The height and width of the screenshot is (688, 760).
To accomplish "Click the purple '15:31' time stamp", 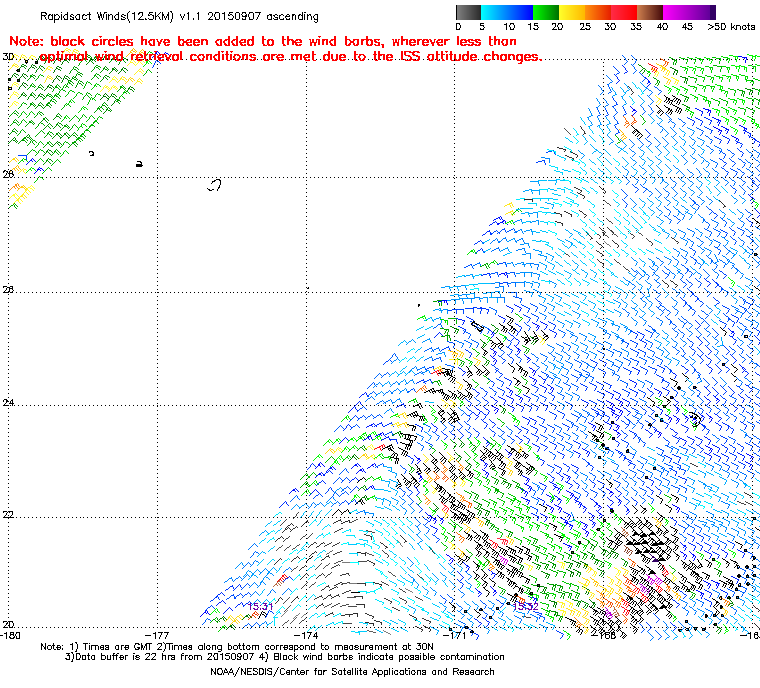I will pos(260,607).
